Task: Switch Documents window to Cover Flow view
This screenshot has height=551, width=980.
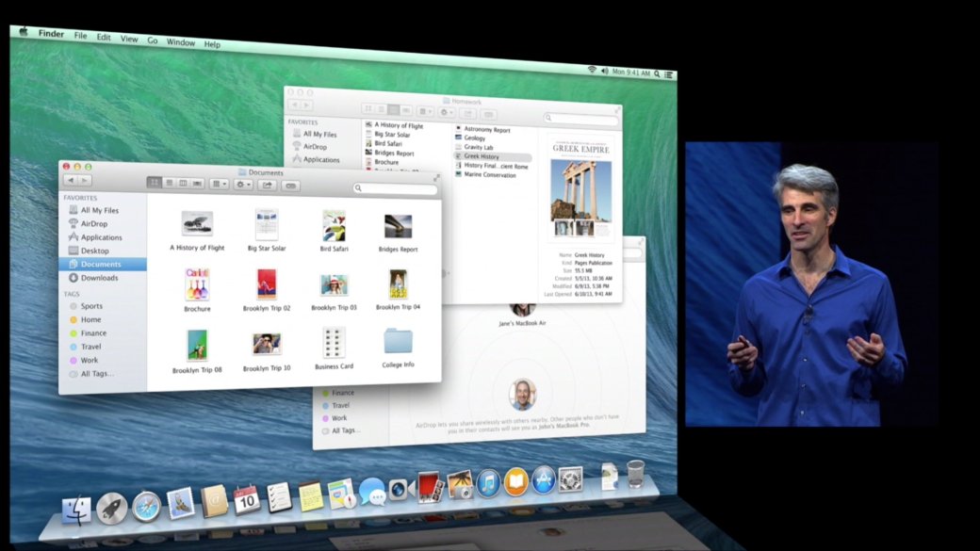Action: [198, 184]
